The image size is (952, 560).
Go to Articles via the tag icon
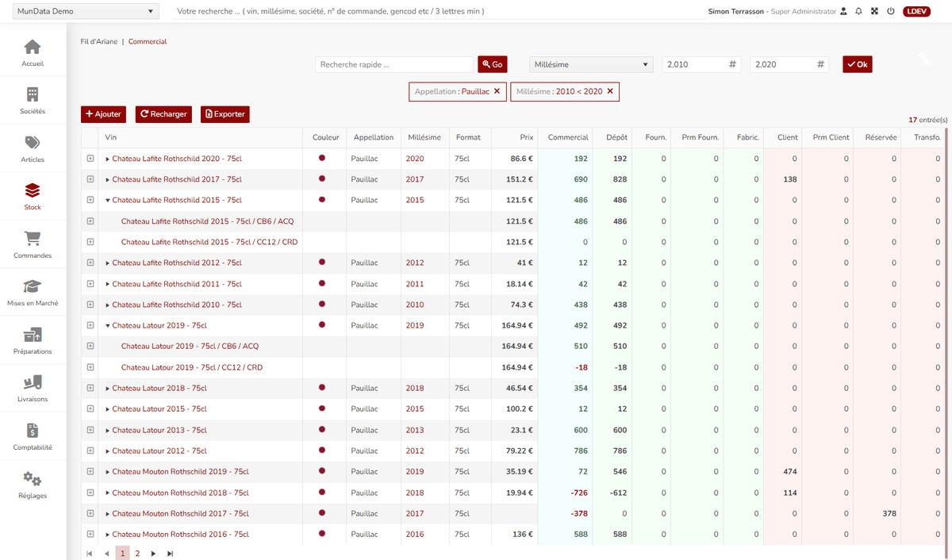coord(33,148)
